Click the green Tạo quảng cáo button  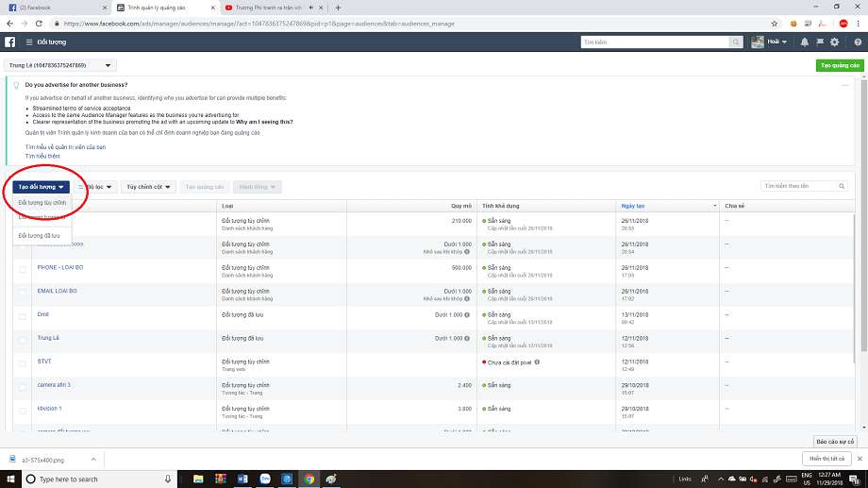point(839,66)
